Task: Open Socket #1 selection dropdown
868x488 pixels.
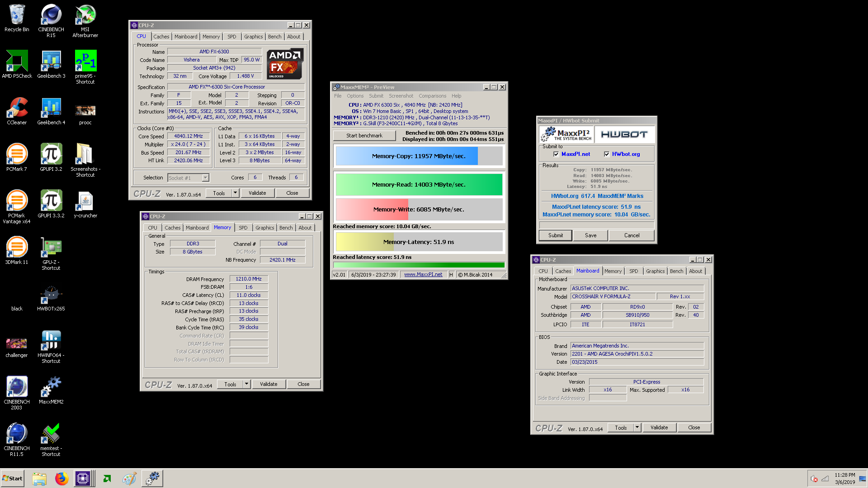Action: click(x=188, y=178)
